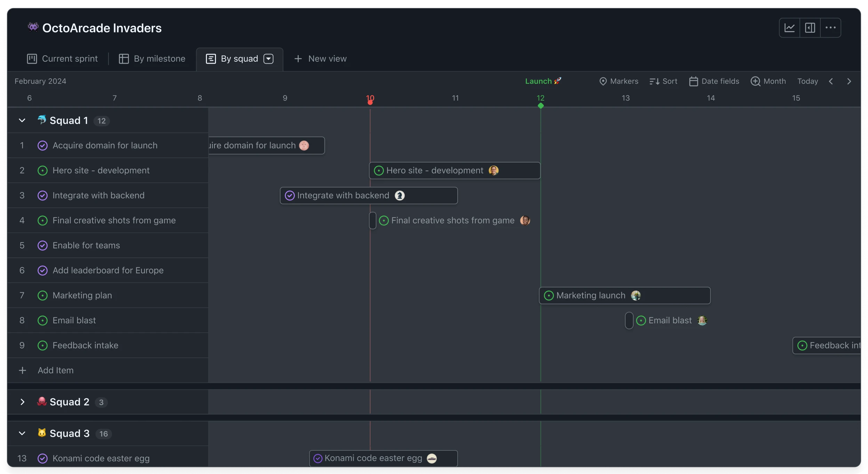Viewport: 868px width, 474px height.
Task: Select the Markers icon in the toolbar
Action: [x=603, y=81]
